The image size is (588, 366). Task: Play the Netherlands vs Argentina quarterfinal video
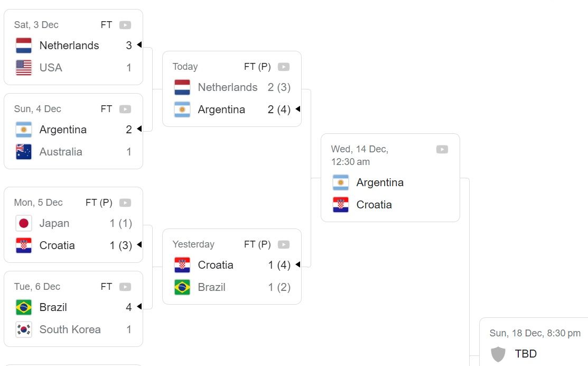284,66
